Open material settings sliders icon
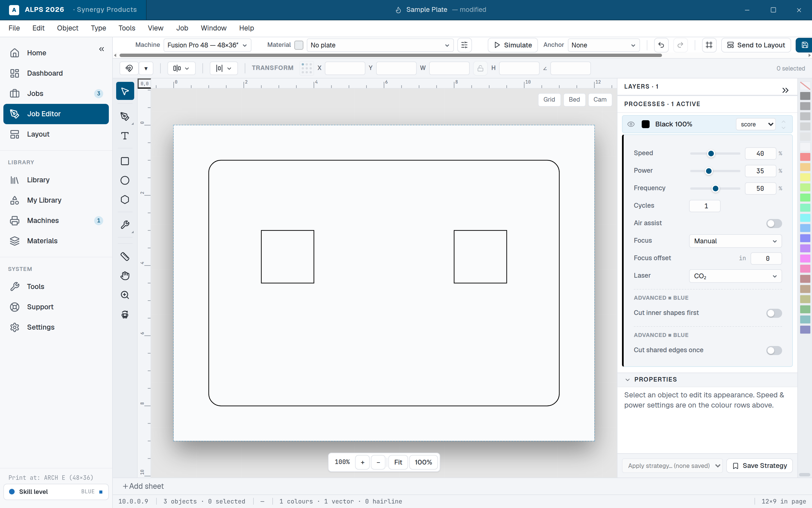The width and height of the screenshot is (812, 508). click(x=464, y=45)
